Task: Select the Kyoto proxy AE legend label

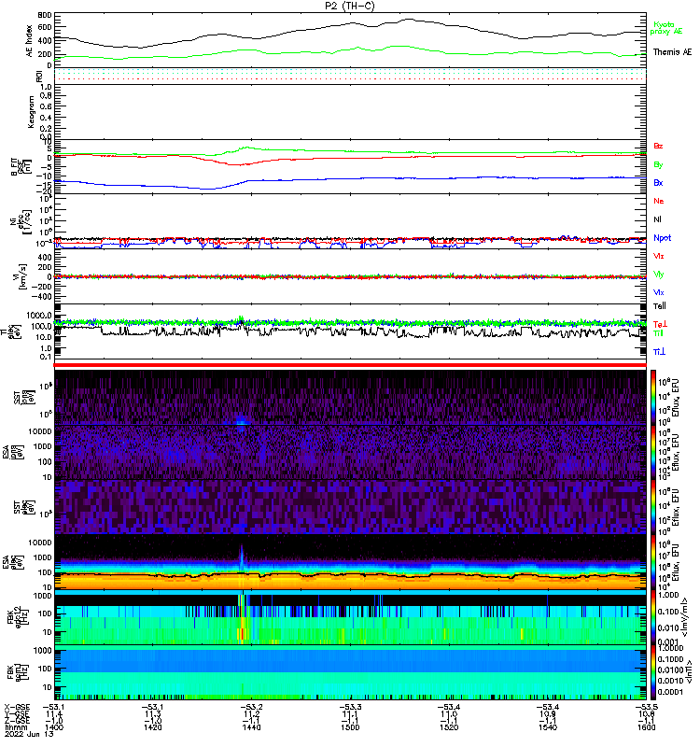Action: tap(671, 30)
